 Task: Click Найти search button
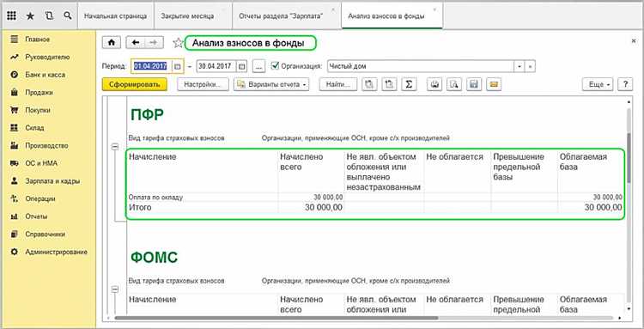(338, 84)
